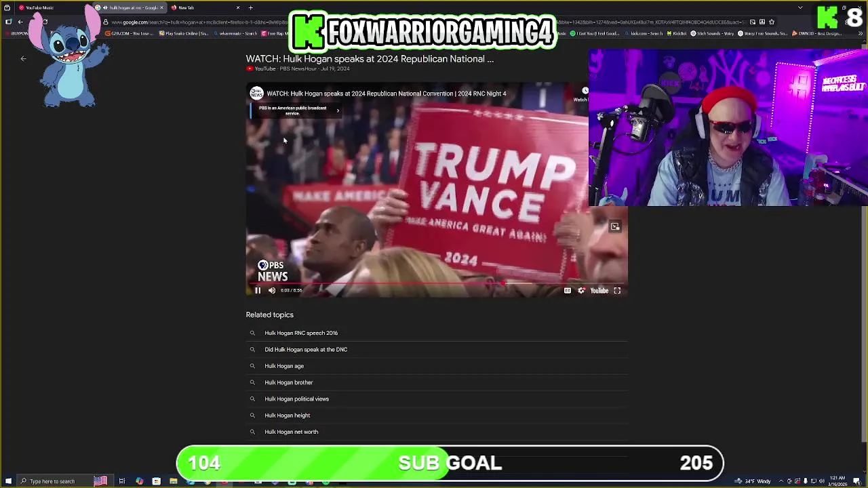Viewport: 868px width, 488px height.
Task: Go back using the arrow beside results
Action: (x=23, y=59)
